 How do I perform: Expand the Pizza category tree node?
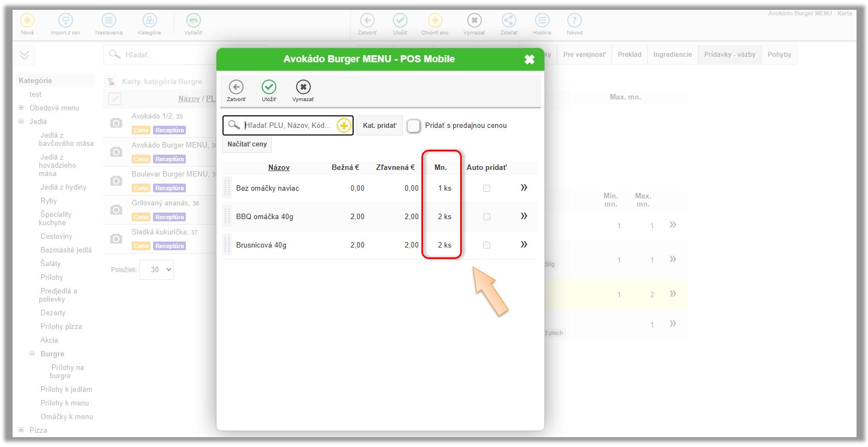click(21, 430)
